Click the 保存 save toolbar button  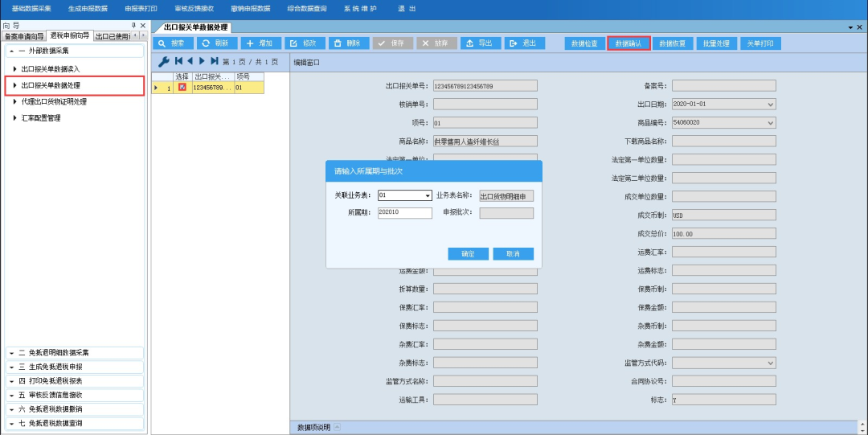point(392,43)
